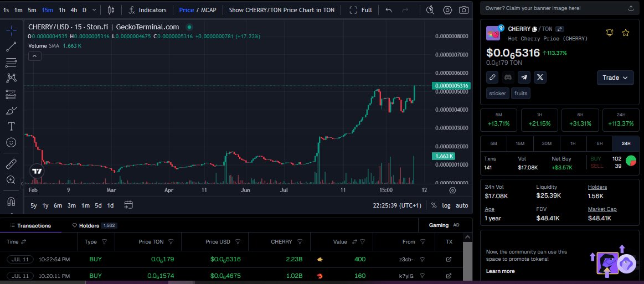Image resolution: width=644 pixels, height=284 pixels.
Task: Open the CHERRY amount column filter
Action: (300, 242)
